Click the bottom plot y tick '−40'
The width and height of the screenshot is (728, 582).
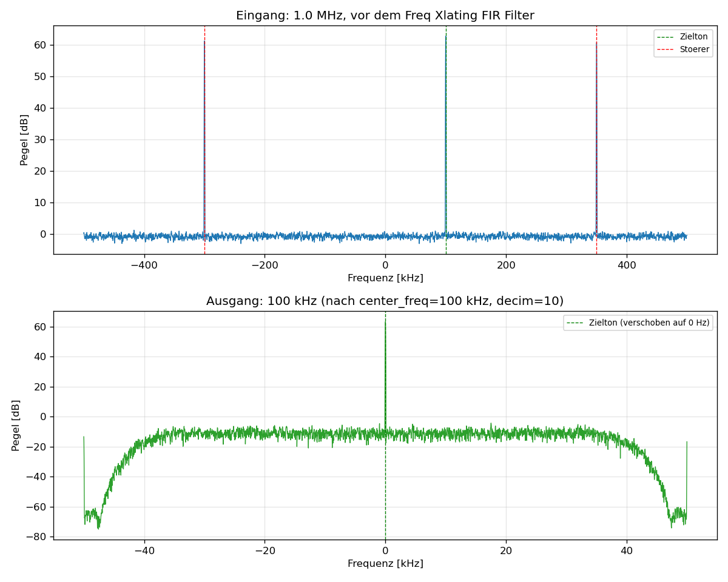[x=36, y=477]
